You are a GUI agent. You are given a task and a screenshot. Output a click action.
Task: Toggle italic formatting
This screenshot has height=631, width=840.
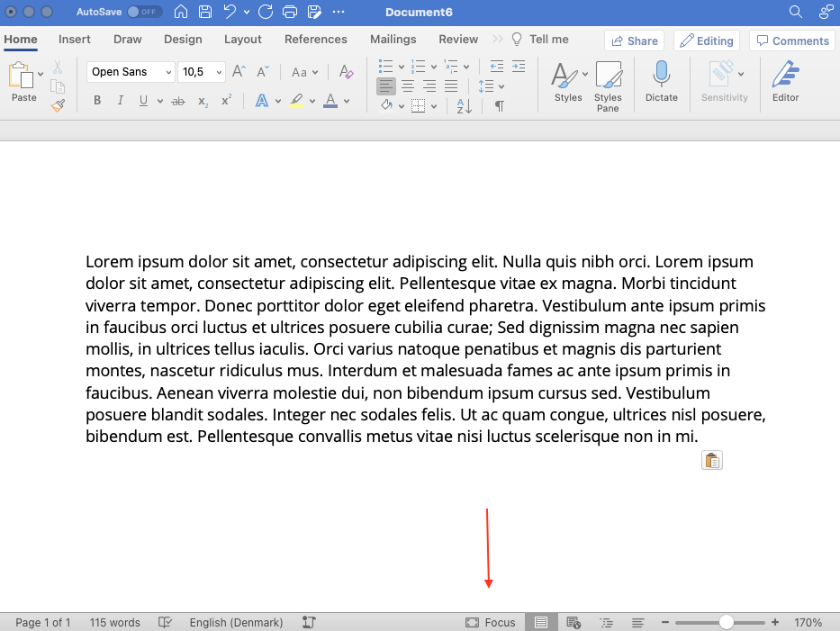click(121, 101)
